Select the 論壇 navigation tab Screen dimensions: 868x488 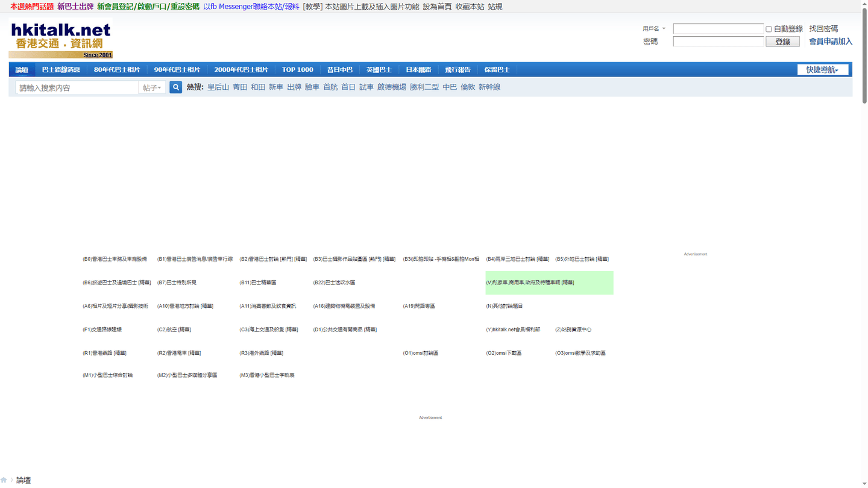(22, 70)
